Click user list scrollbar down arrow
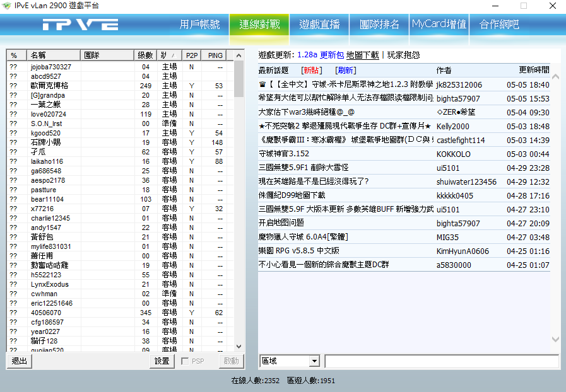Viewport: 566px width, 392px height. pyautogui.click(x=239, y=346)
